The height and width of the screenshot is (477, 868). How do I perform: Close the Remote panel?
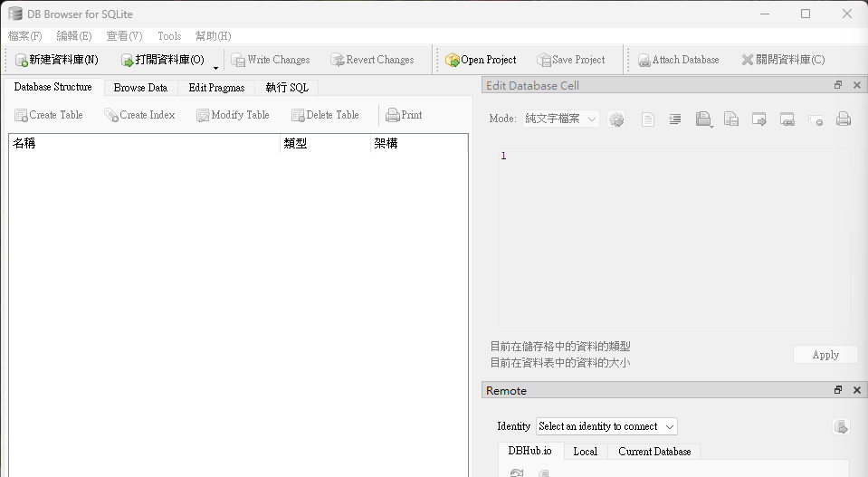pos(857,390)
